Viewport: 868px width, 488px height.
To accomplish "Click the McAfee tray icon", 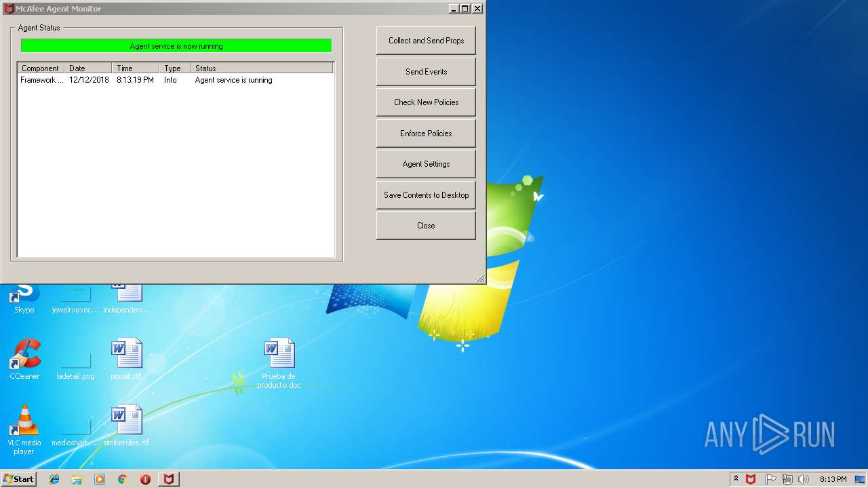I will 751,479.
